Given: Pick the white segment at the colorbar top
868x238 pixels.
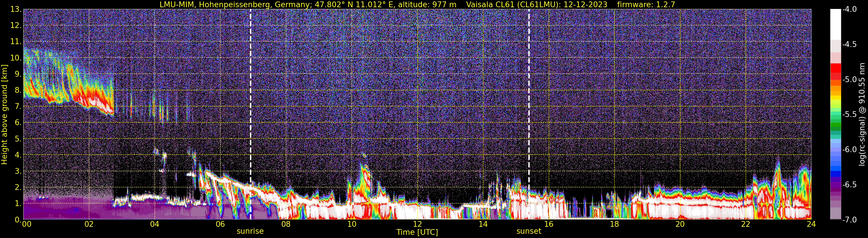Looking at the screenshot, I should coord(835,24).
